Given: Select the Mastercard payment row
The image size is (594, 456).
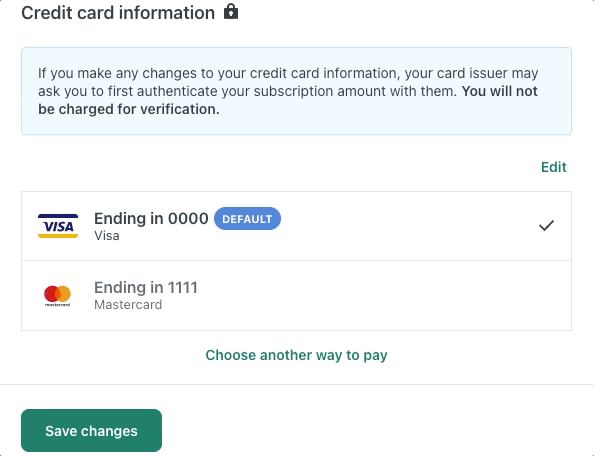Looking at the screenshot, I should pyautogui.click(x=296, y=295).
